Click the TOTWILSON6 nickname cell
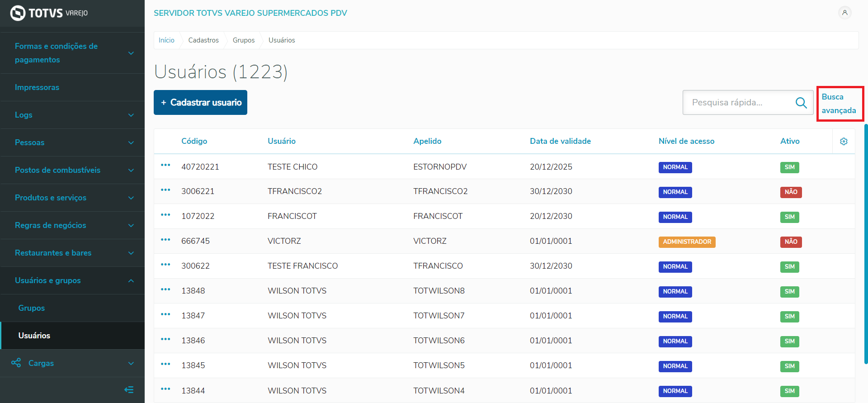Screen dimensions: 868x403 tap(439, 341)
